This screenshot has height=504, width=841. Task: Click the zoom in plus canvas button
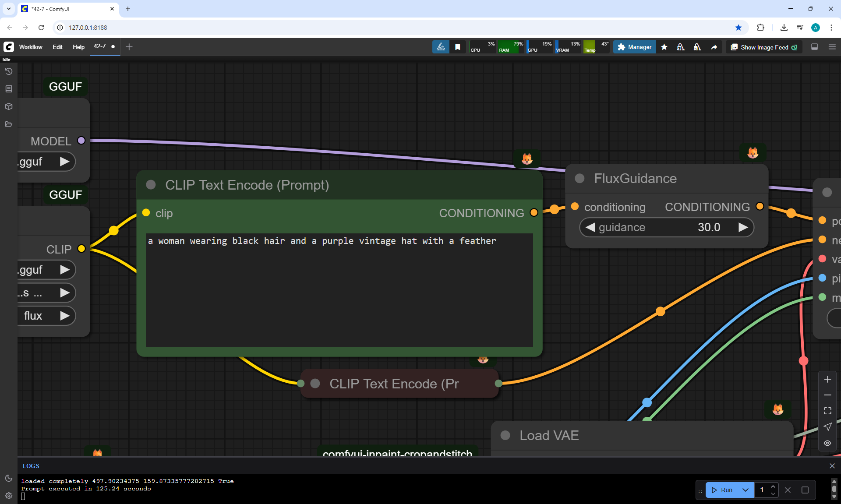tap(827, 379)
